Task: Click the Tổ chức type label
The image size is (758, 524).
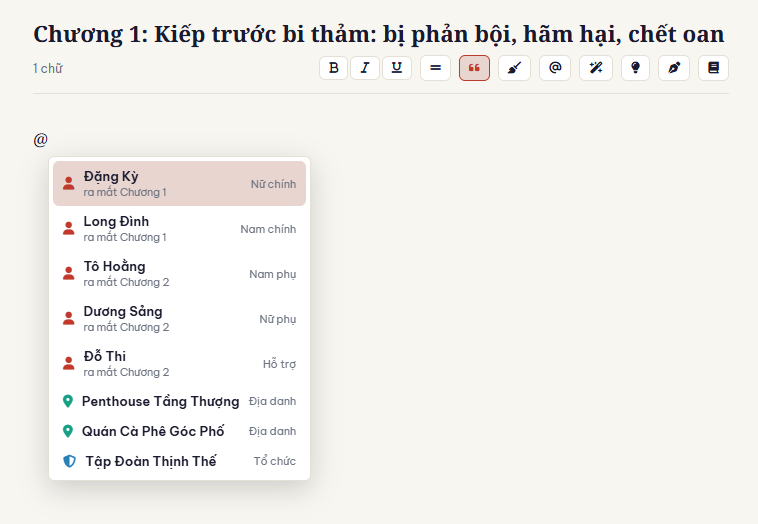Action: pyautogui.click(x=275, y=461)
